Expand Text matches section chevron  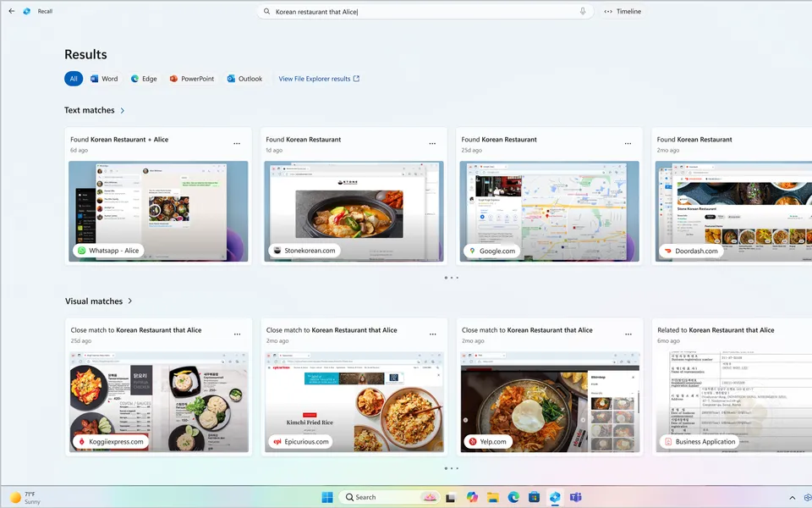pyautogui.click(x=122, y=110)
